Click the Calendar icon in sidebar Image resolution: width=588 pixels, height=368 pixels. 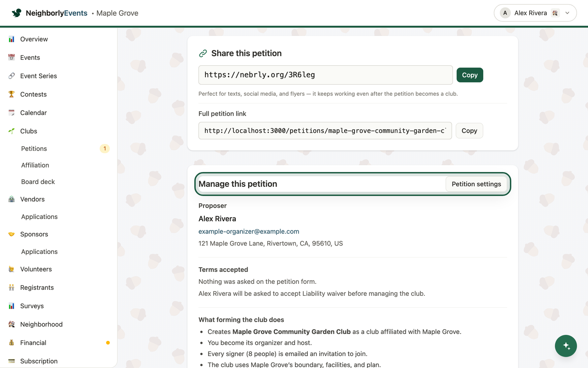(x=11, y=113)
